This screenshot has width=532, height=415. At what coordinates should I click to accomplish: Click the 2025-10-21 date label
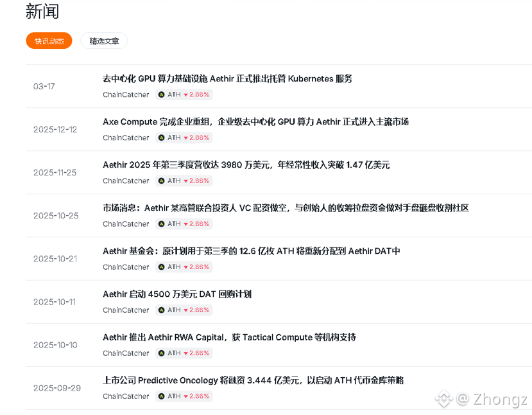[55, 259]
